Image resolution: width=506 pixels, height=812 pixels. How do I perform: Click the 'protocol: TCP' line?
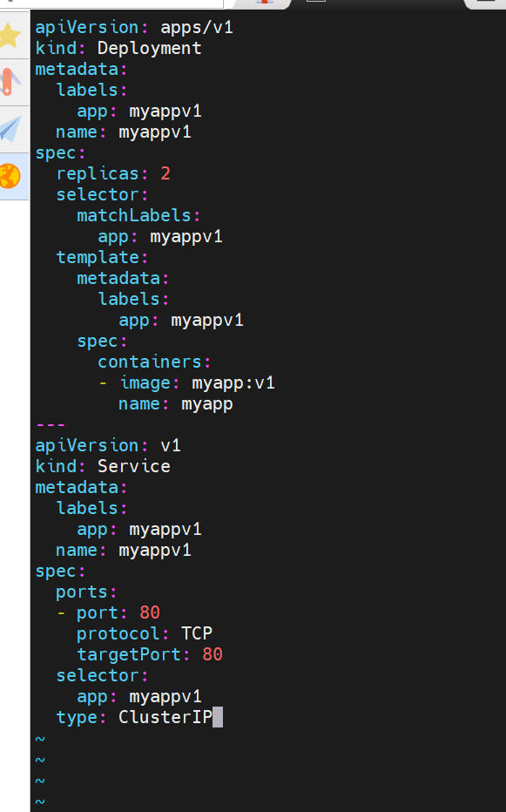145,634
